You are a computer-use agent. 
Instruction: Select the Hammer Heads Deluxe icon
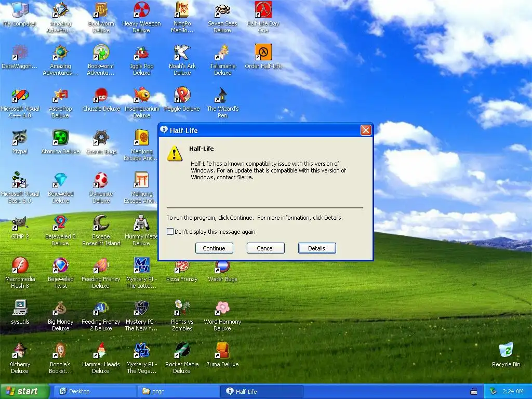tap(101, 358)
